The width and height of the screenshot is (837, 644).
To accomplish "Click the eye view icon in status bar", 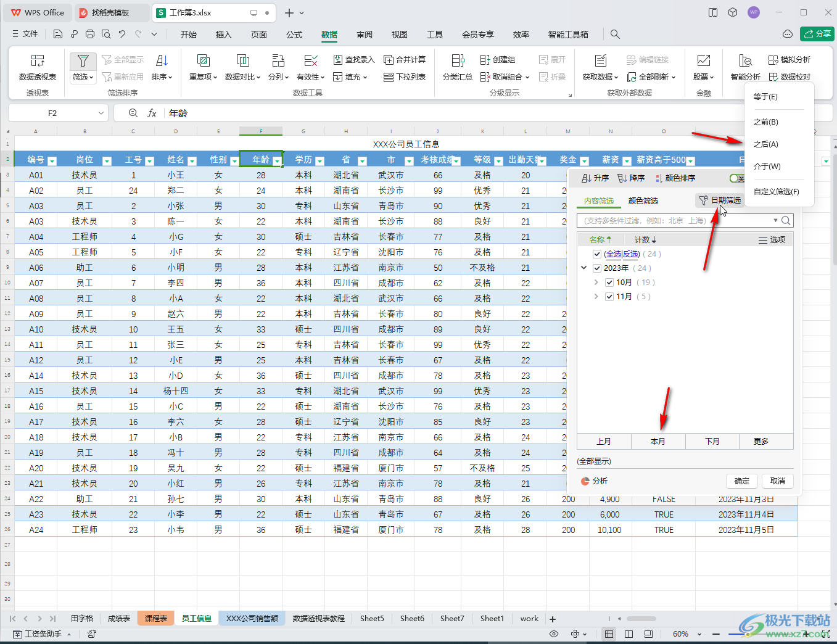I will click(x=554, y=634).
